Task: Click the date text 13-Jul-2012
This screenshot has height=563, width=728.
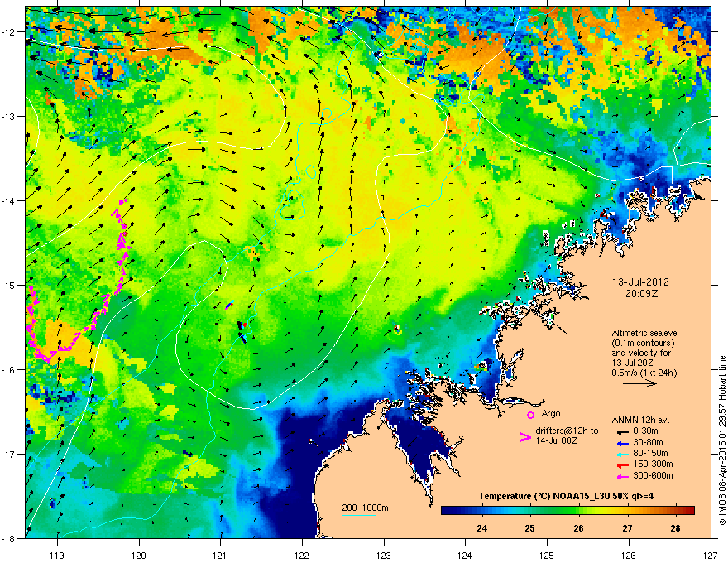Action: click(x=640, y=282)
